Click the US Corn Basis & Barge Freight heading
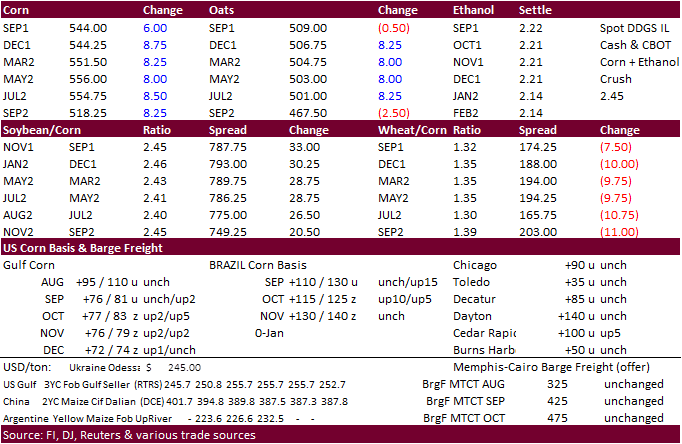 (83, 248)
